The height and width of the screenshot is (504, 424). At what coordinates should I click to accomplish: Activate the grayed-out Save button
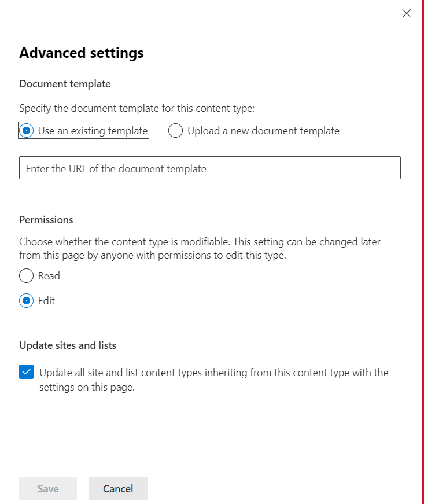47,488
